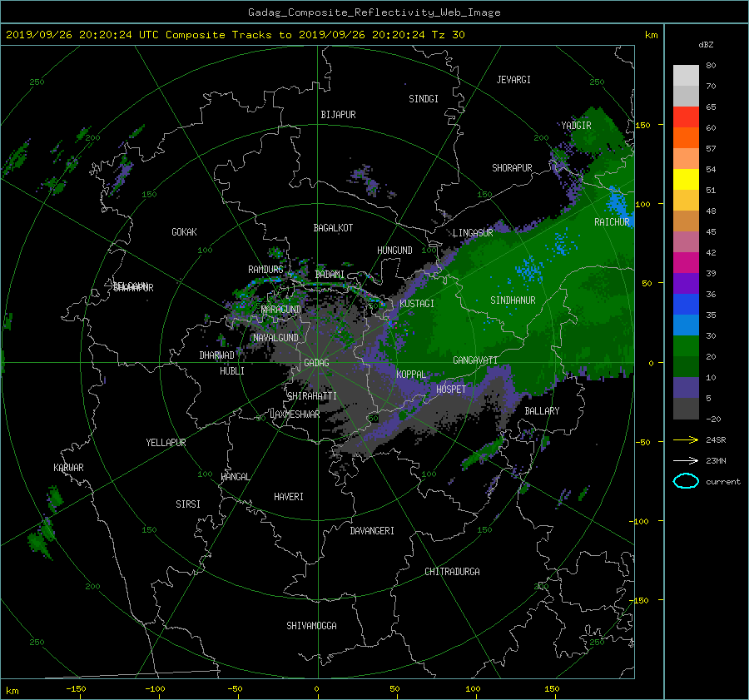The width and height of the screenshot is (749, 700).
Task: Click the BIJAPUR city label
Action: point(338,115)
